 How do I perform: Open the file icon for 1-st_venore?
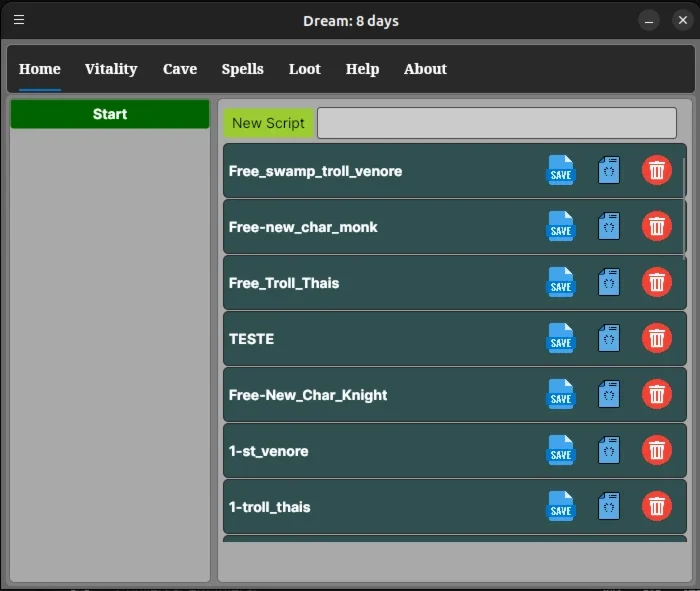click(x=608, y=450)
